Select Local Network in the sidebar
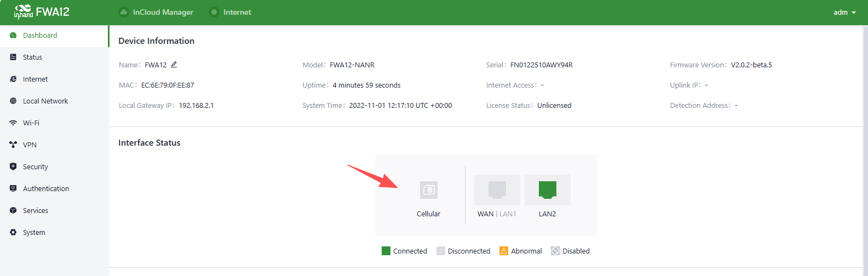Image resolution: width=868 pixels, height=276 pixels. [45, 101]
